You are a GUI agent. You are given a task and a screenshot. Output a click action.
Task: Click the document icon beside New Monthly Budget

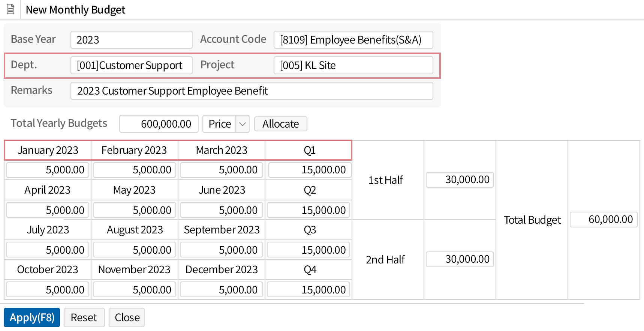10,9
